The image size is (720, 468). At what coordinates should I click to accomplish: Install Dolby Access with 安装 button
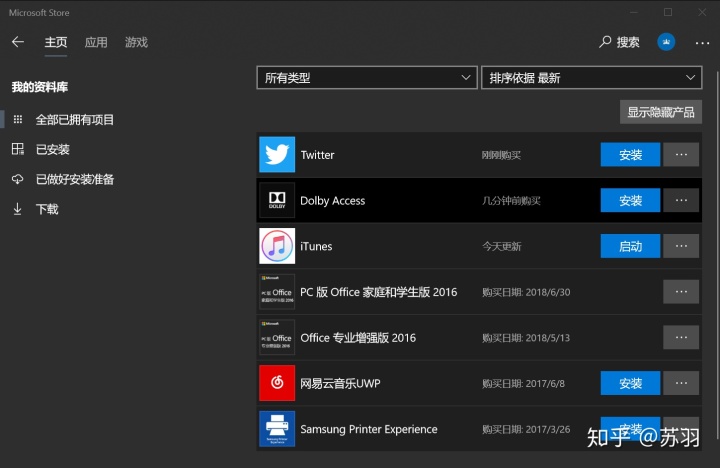[x=630, y=200]
